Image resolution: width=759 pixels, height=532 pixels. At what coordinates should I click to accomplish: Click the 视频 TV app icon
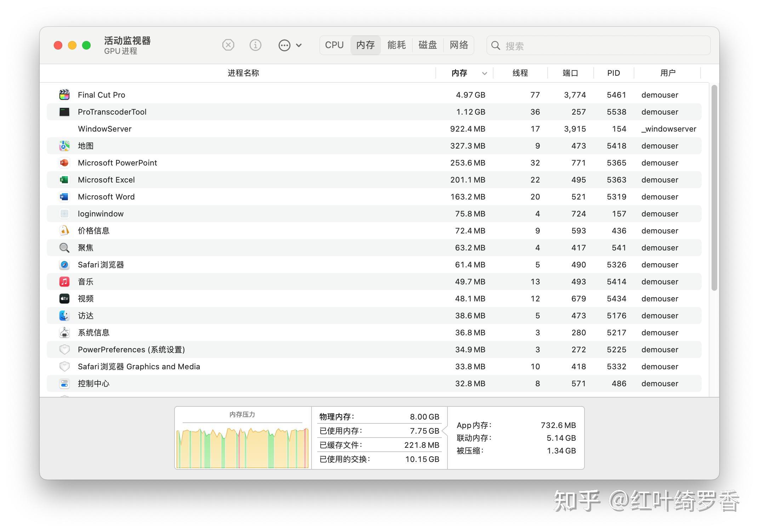(x=64, y=298)
